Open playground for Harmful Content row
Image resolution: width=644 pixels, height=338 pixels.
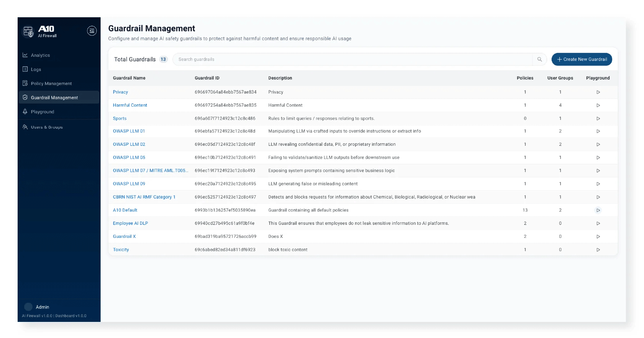pyautogui.click(x=598, y=105)
